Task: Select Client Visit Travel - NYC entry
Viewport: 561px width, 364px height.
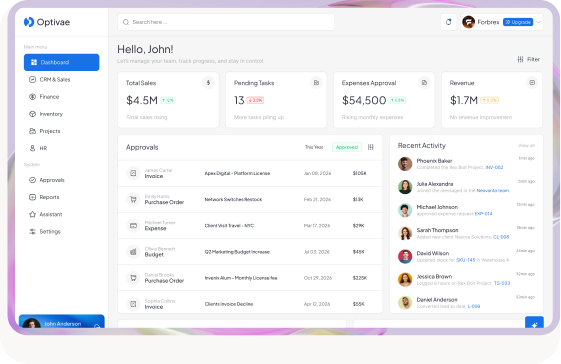Action: 229,225
